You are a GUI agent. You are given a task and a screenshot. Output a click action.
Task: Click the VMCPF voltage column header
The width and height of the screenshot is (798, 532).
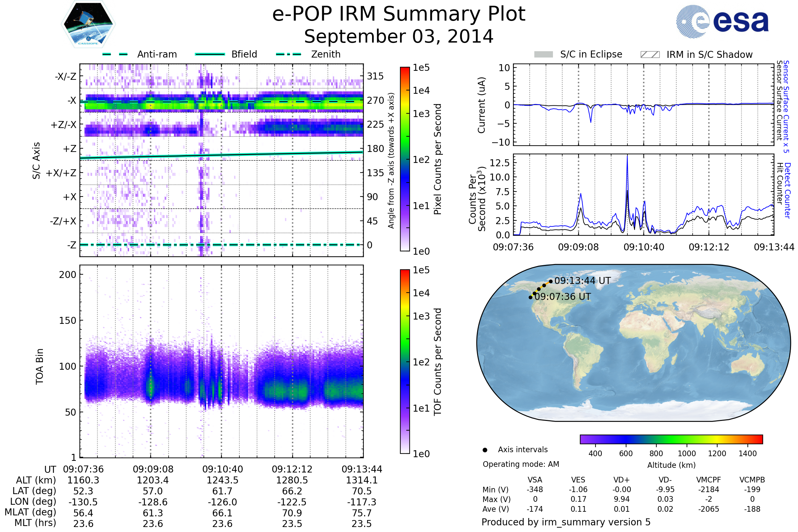coord(709,480)
